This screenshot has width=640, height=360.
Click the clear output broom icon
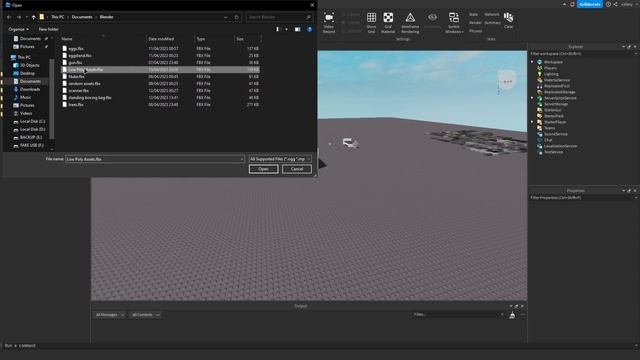pyautogui.click(x=512, y=315)
